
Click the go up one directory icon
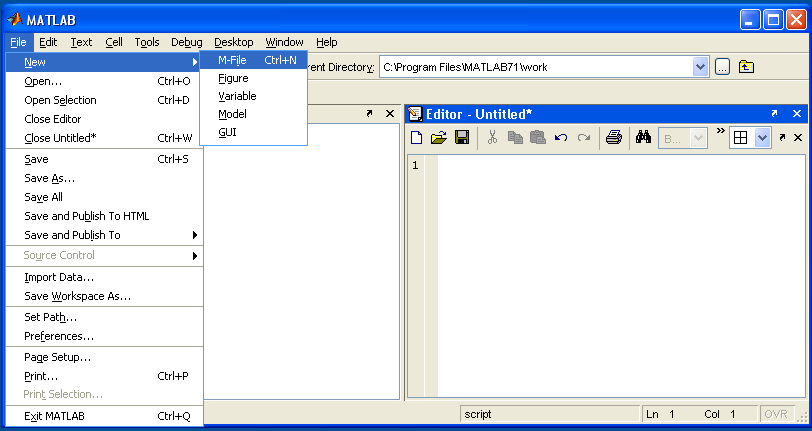(746, 67)
